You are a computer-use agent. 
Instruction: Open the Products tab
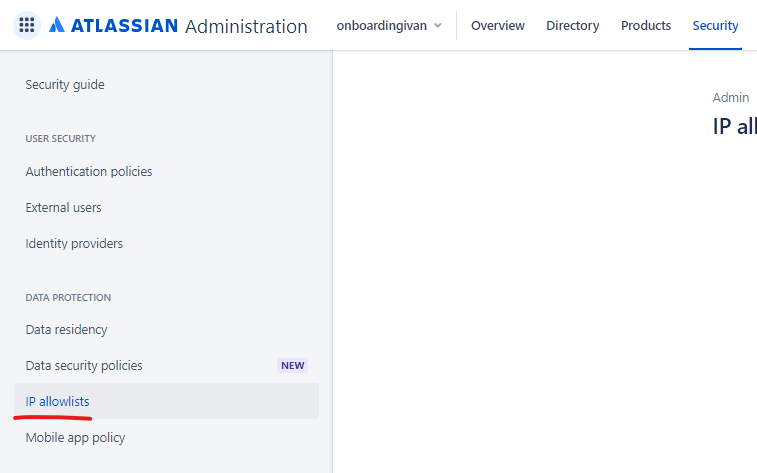tap(646, 26)
